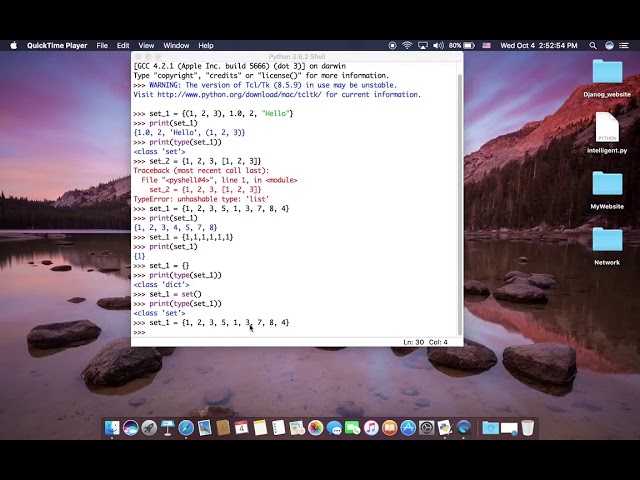Open the QuickTime Player menu

tap(57, 45)
